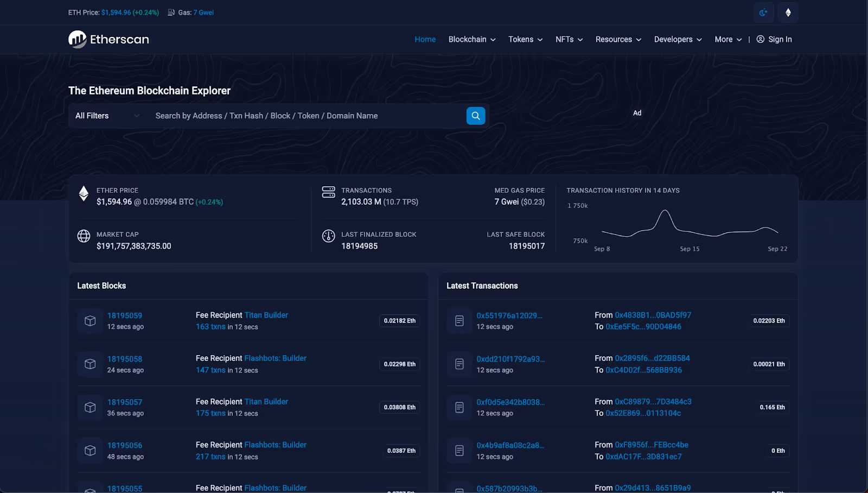
Task: Toggle dark mode using the moon icon
Action: tap(764, 12)
